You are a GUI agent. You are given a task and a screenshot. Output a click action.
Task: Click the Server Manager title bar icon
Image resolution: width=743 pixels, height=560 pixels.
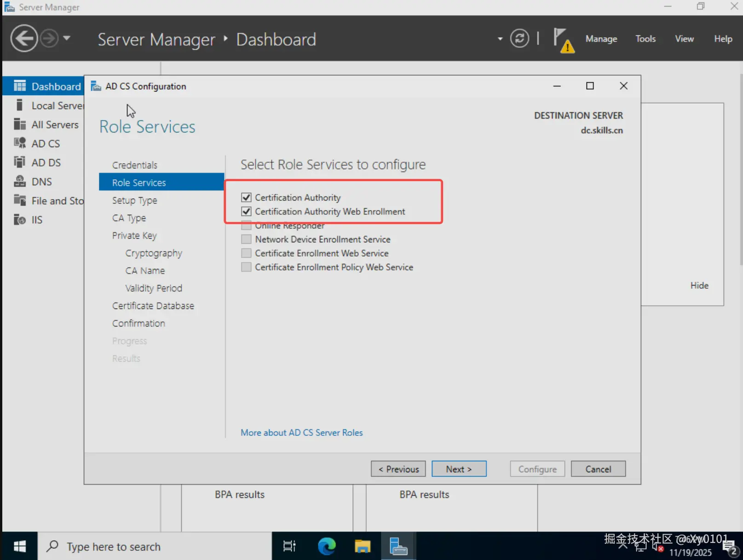point(9,7)
